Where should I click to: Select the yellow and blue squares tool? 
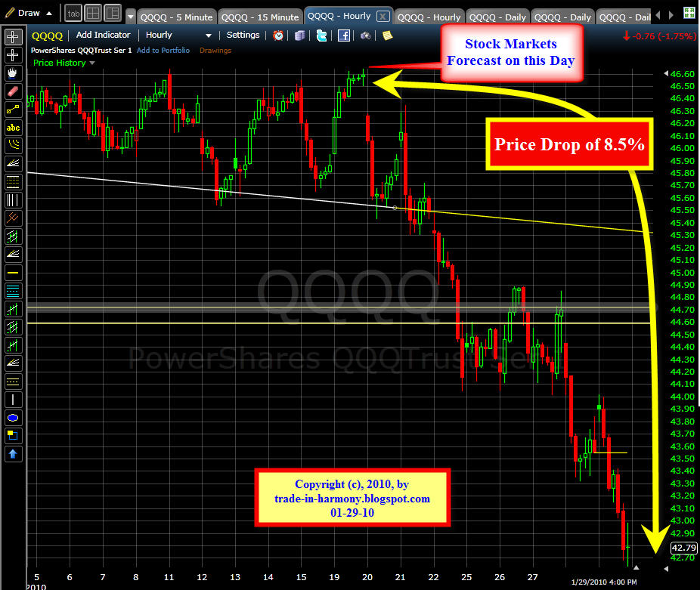pos(13,436)
